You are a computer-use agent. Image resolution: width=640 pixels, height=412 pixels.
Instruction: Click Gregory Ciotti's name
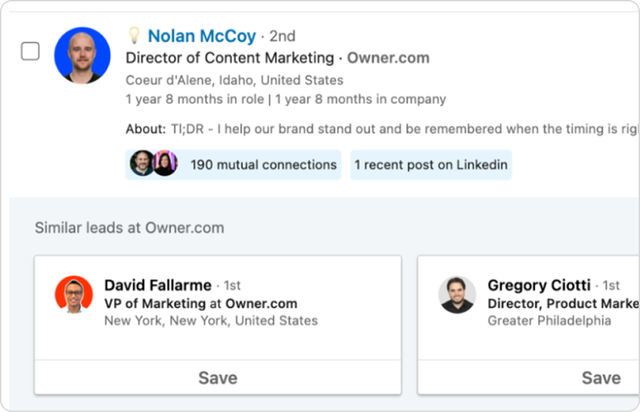539,285
